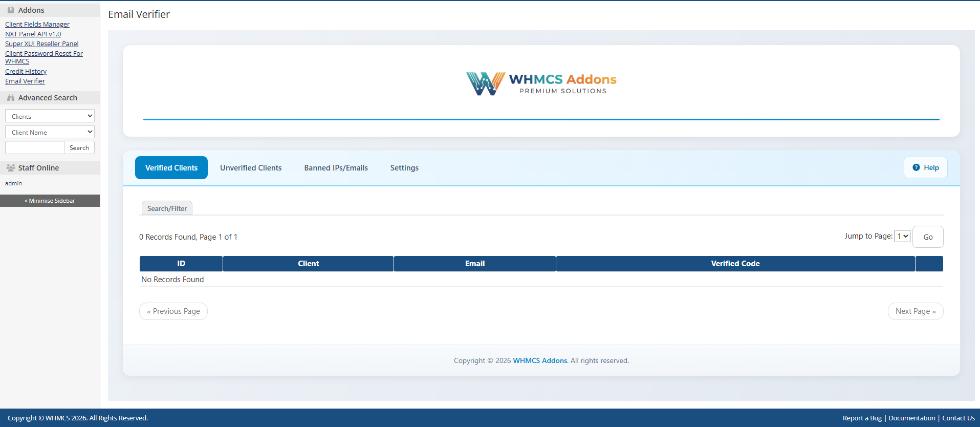Open Client Fields Manager addon link

37,24
